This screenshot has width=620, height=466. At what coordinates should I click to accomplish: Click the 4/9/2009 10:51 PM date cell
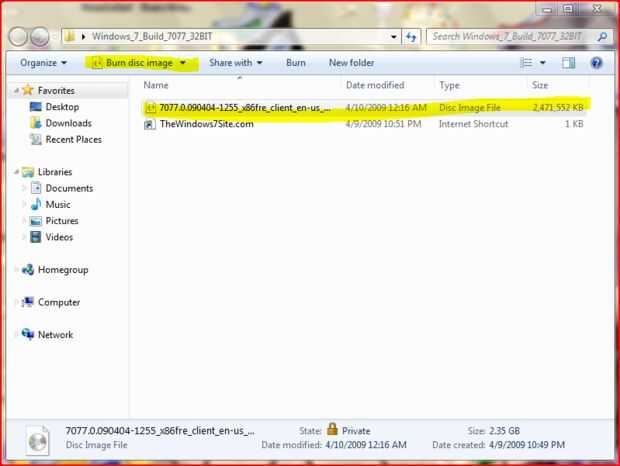click(x=383, y=124)
